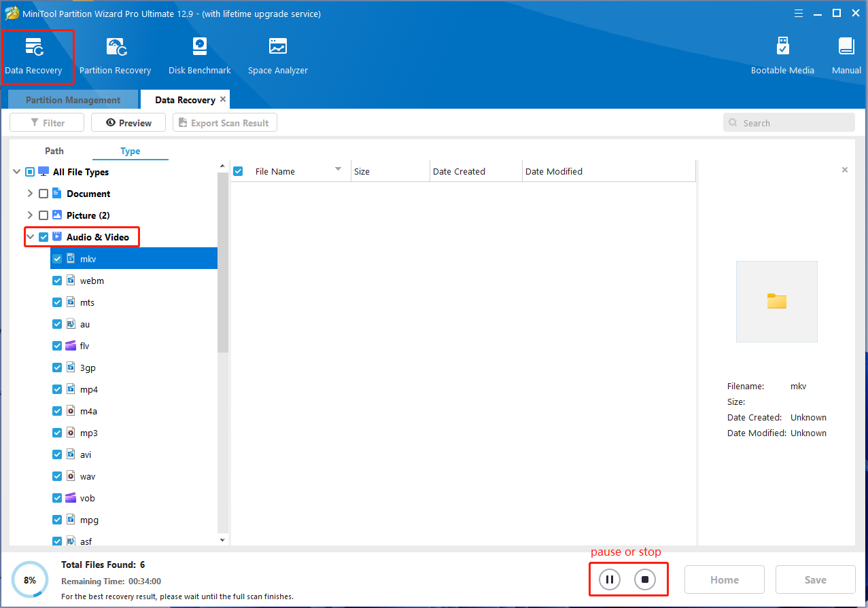The height and width of the screenshot is (608, 868).
Task: Collapse the Audio & Video tree node
Action: click(30, 237)
